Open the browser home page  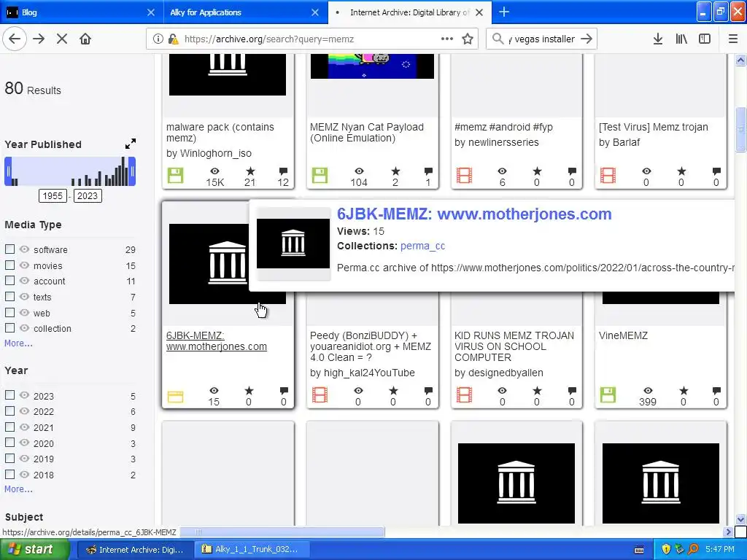(85, 39)
